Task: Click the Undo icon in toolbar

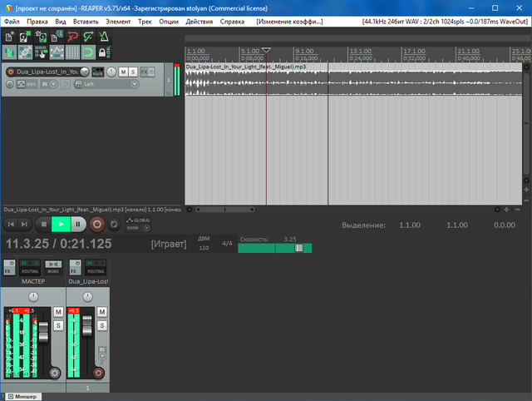Action: (x=71, y=36)
